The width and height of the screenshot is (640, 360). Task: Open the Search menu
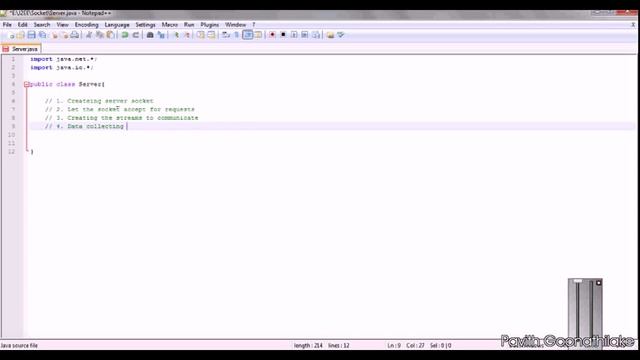pos(42,25)
